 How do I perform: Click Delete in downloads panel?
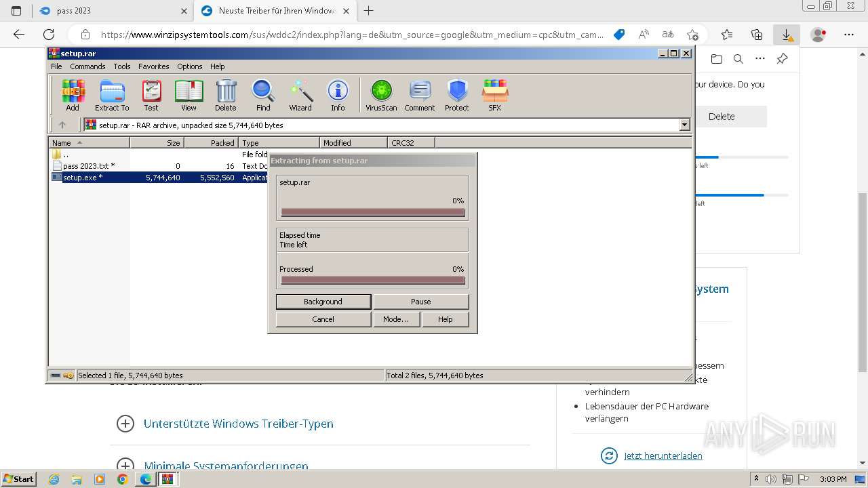[722, 117]
